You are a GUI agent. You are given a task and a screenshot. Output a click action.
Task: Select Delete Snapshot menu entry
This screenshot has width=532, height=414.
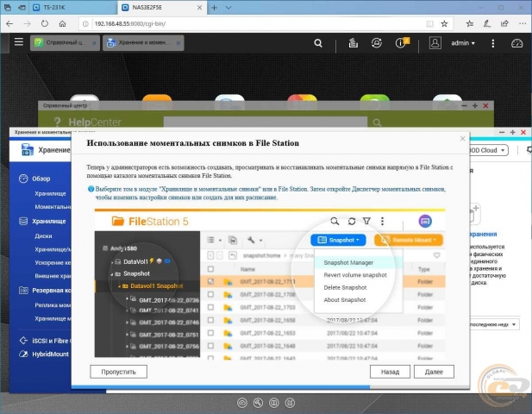345,287
